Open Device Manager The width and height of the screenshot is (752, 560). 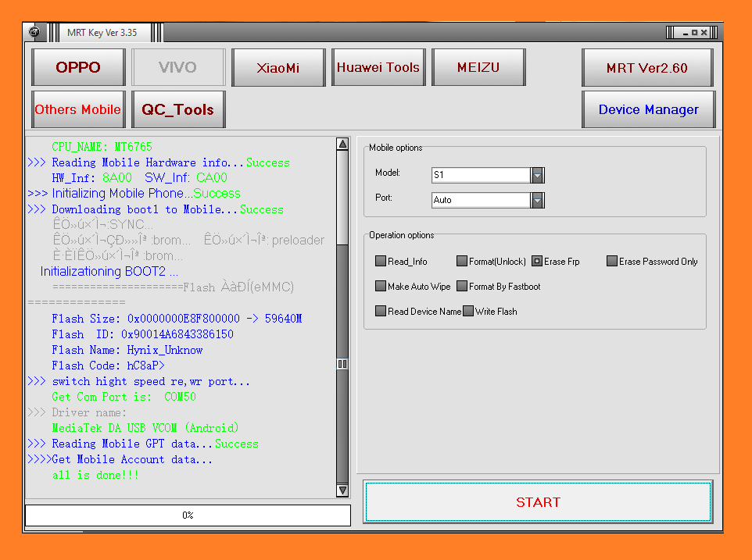click(x=648, y=109)
